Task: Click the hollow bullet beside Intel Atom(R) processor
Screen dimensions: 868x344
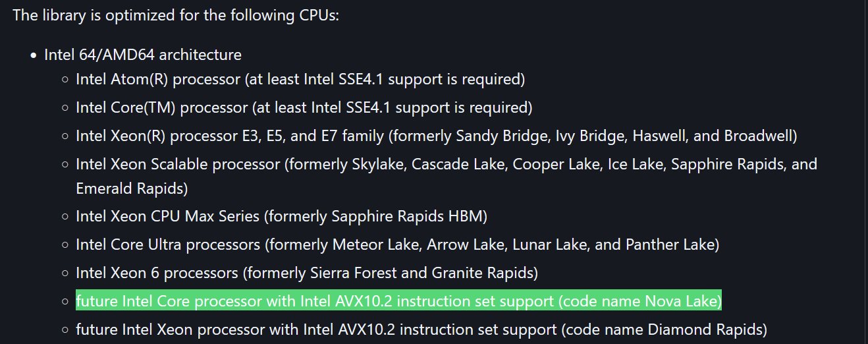Action: pos(65,80)
